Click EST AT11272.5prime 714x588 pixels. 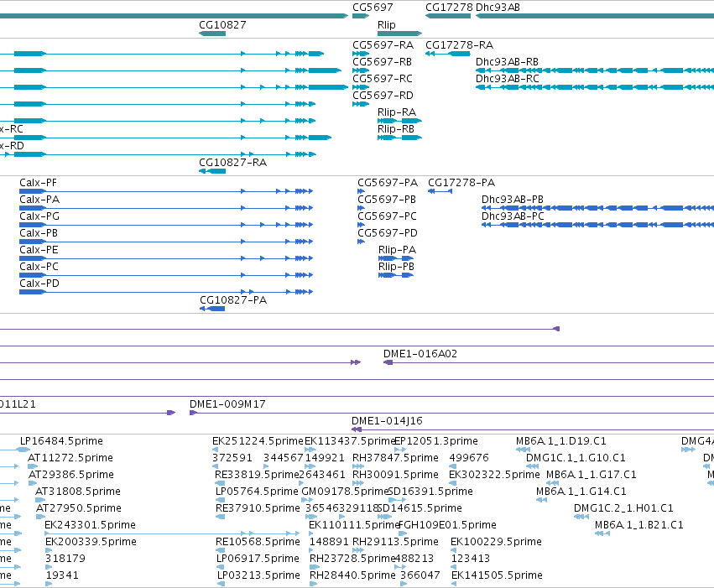pos(70,458)
